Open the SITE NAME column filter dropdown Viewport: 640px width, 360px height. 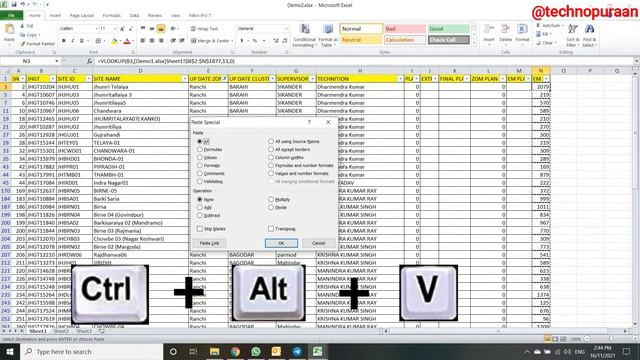coord(184,79)
